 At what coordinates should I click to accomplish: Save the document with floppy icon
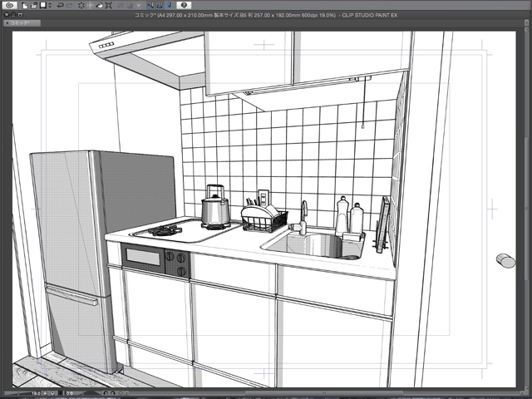(43, 5)
